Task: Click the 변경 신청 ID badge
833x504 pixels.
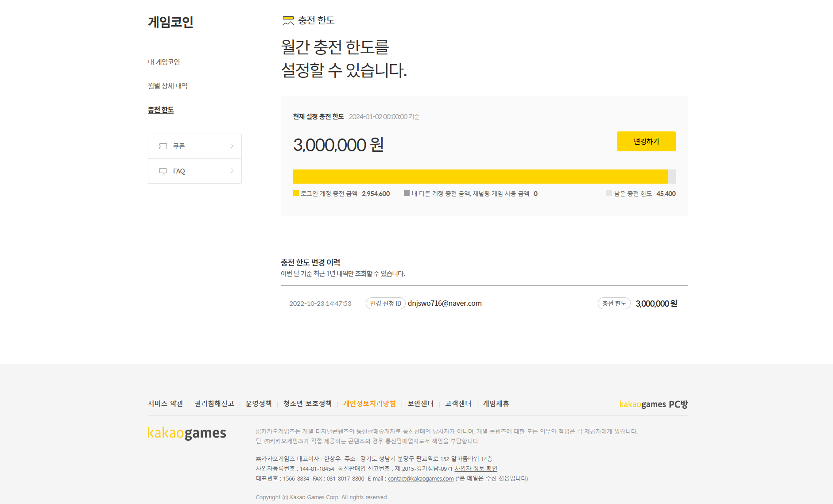Action: [x=385, y=304]
